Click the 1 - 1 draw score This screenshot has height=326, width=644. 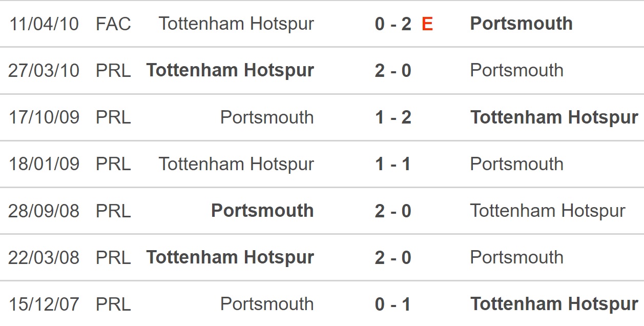pyautogui.click(x=393, y=164)
